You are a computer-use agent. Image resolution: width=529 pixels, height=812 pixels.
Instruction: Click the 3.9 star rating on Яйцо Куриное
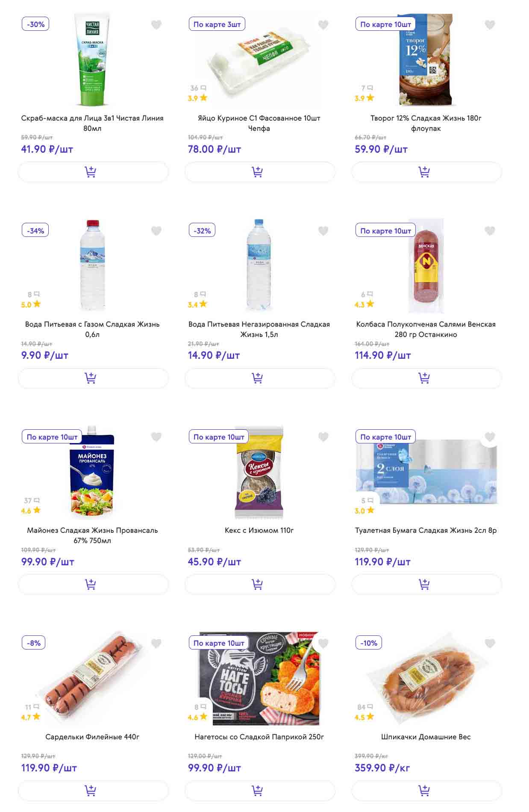197,98
